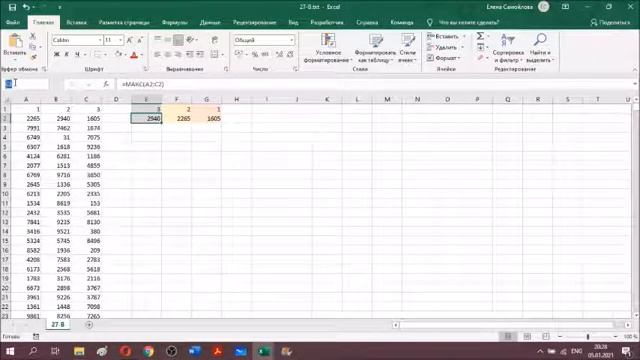Viewport: 640px width, 360px height.
Task: Click the Fill down icon
Action: [480, 47]
